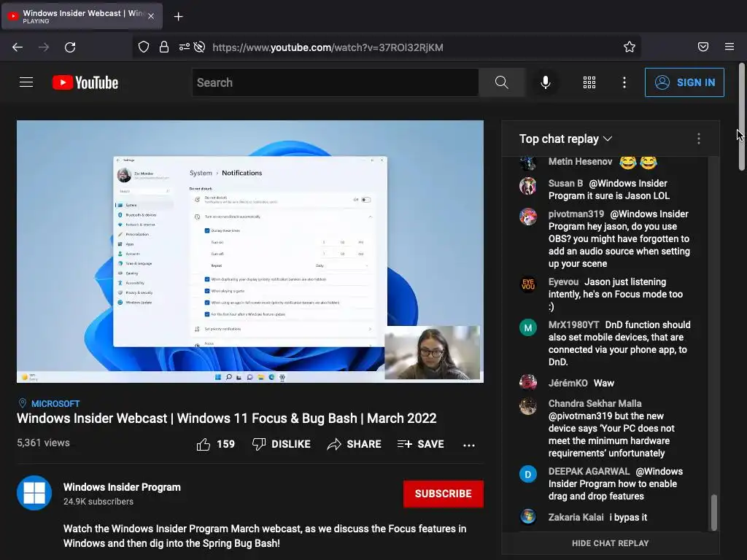Open the Windows Insider Program channel avatar
Viewport: 747px width, 560px height.
[34, 493]
